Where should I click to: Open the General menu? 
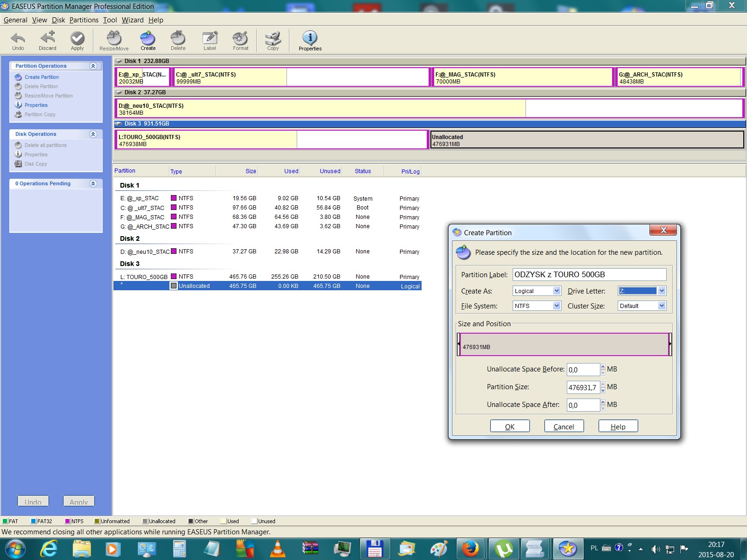pos(15,20)
